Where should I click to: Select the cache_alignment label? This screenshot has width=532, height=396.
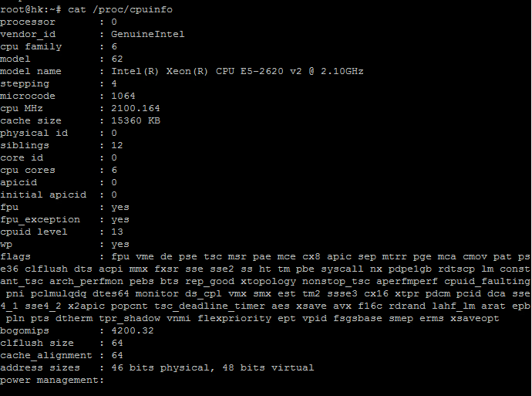tap(46, 356)
